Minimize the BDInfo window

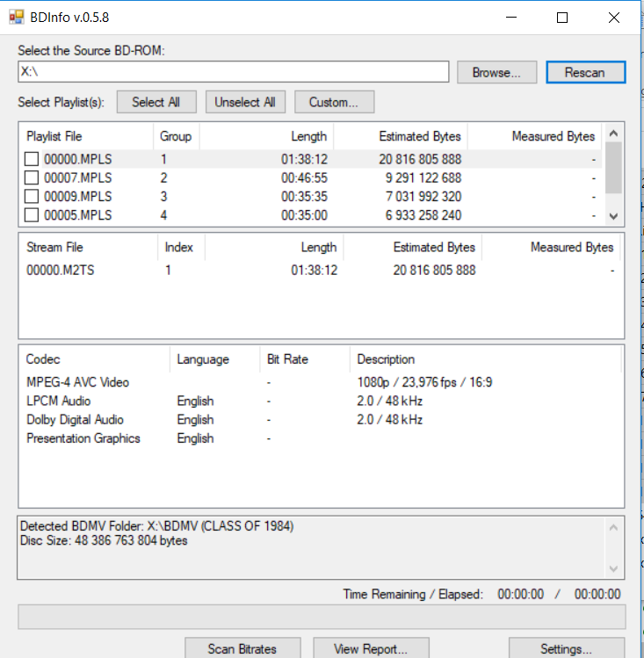point(511,18)
